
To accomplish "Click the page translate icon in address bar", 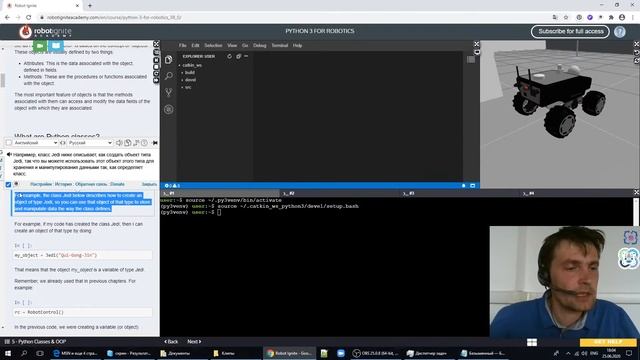I will coord(555,18).
